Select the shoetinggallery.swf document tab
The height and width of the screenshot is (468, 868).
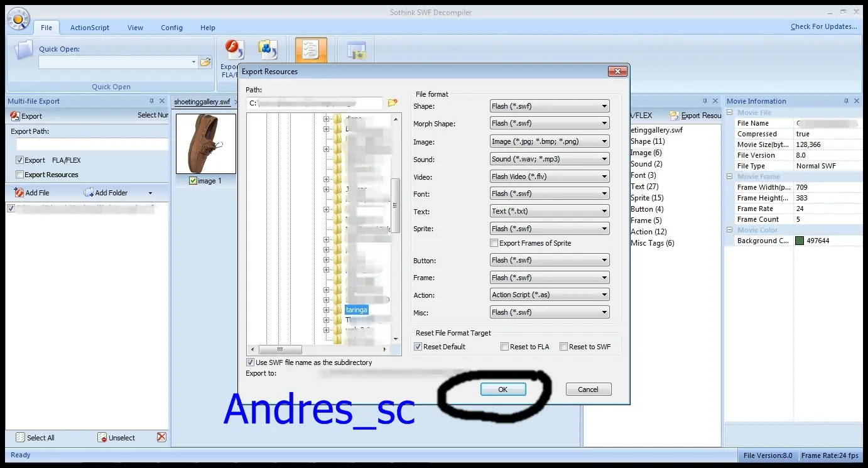pyautogui.click(x=202, y=102)
